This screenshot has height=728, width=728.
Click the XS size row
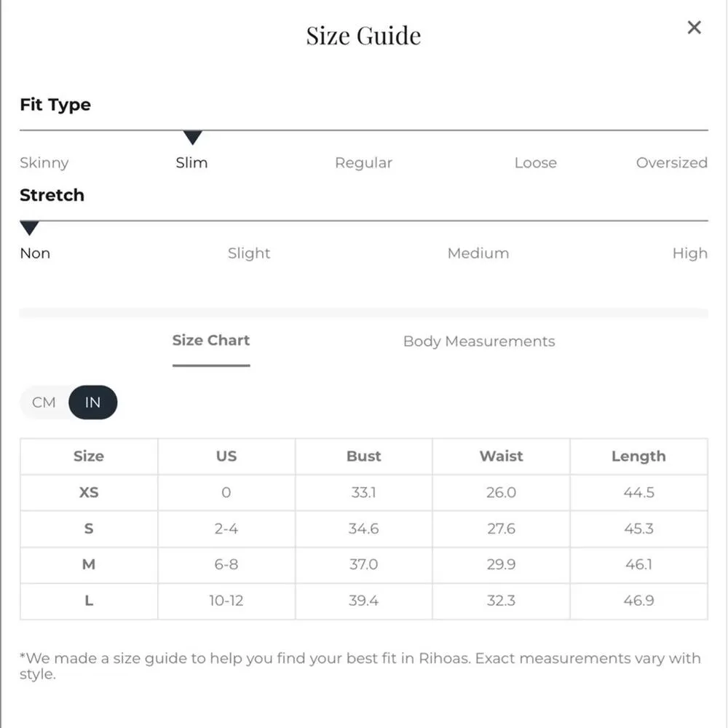[x=89, y=493]
